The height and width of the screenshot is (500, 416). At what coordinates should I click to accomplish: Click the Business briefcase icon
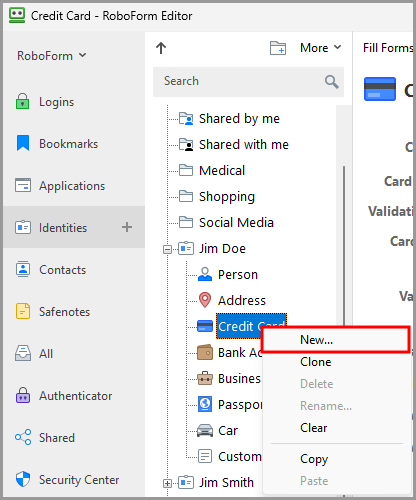(205, 378)
